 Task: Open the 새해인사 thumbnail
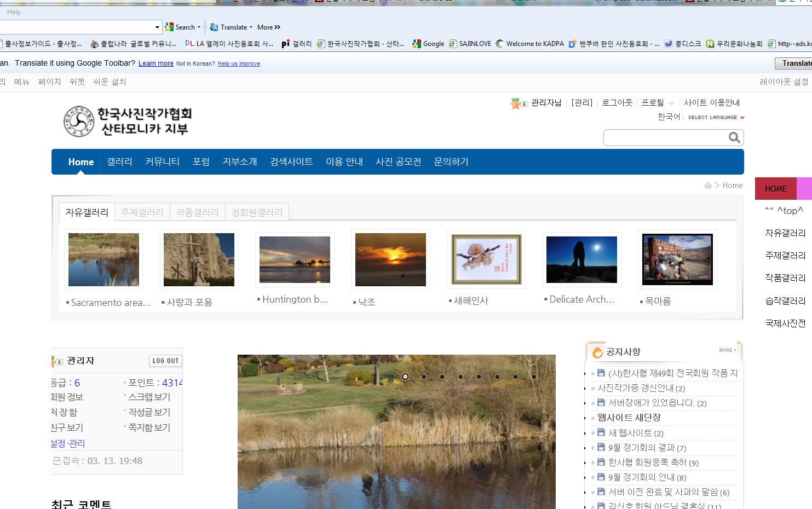pos(486,259)
